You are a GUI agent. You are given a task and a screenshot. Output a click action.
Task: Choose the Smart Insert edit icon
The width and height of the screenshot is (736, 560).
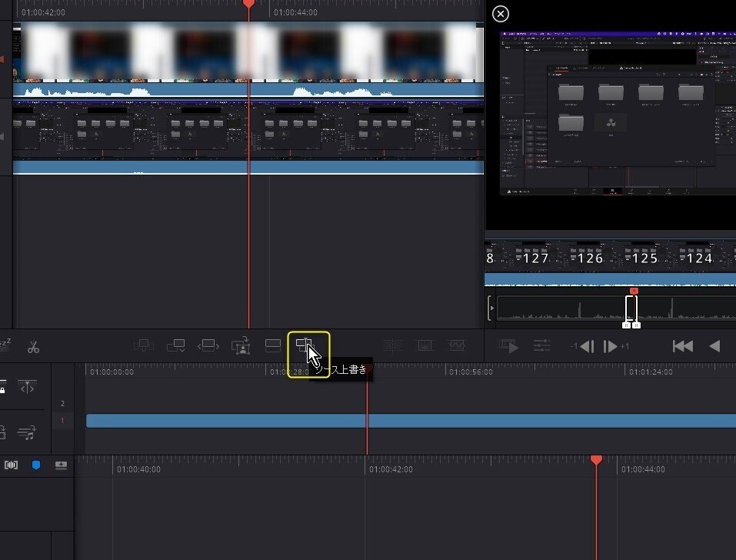[x=144, y=346]
